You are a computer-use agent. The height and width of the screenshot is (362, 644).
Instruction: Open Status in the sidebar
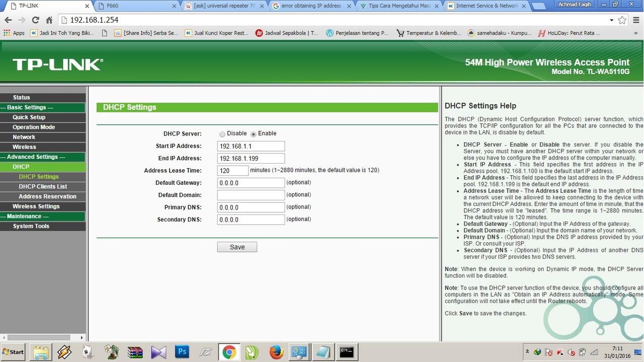click(43, 98)
